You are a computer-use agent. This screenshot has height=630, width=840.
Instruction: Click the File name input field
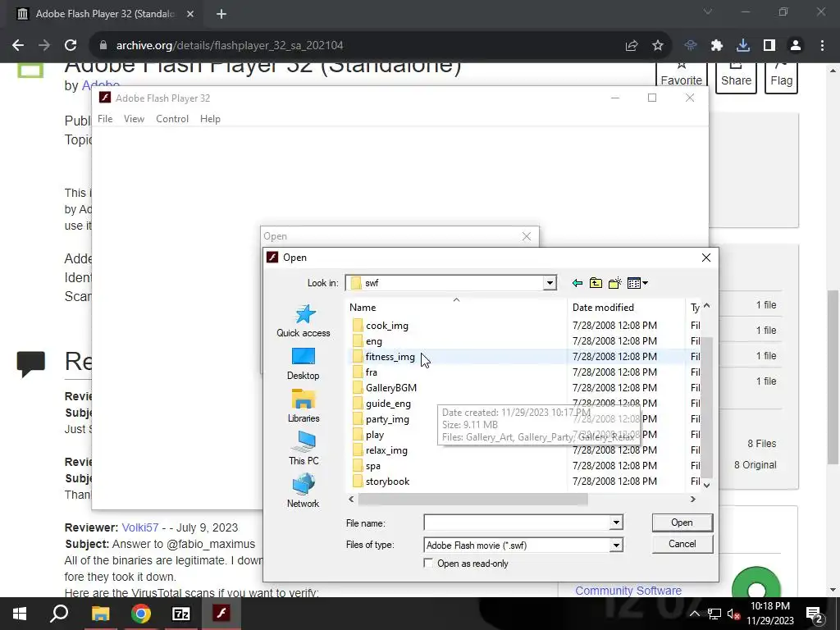pos(517,523)
